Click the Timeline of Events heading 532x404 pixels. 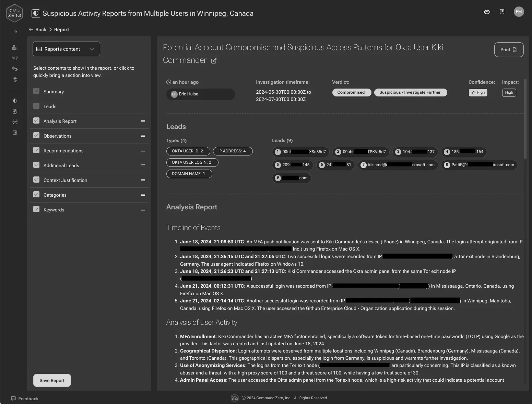pyautogui.click(x=193, y=228)
